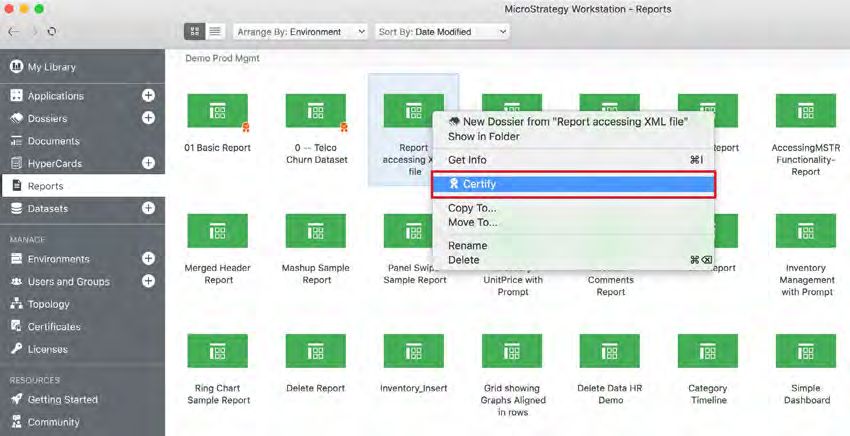The height and width of the screenshot is (436, 850).
Task: Add a new HyperCard with plus icon
Action: [x=148, y=163]
